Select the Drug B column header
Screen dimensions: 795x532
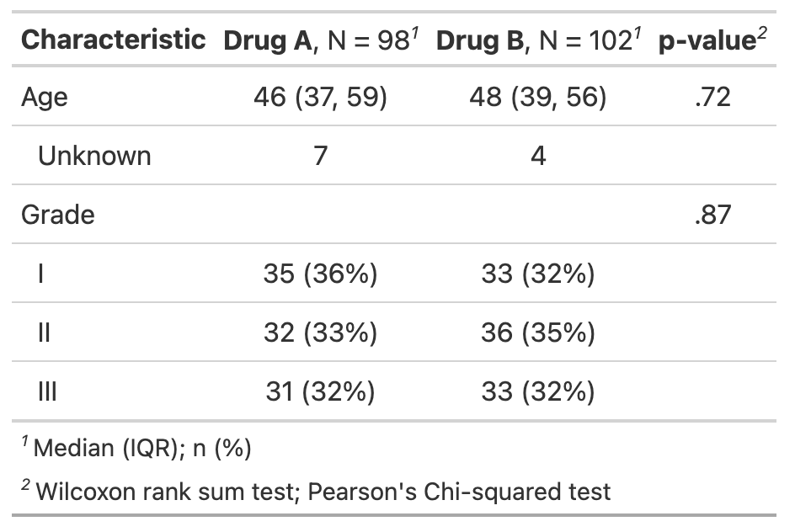538,40
